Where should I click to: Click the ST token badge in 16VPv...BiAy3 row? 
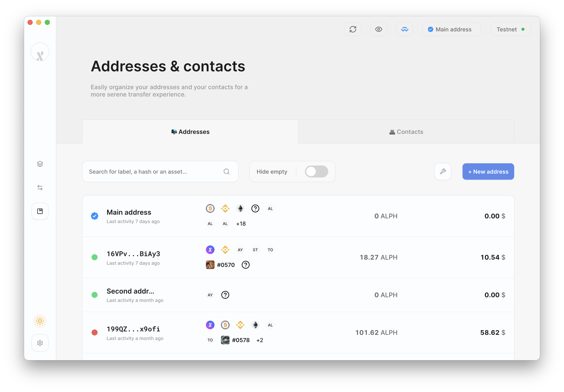[255, 250]
